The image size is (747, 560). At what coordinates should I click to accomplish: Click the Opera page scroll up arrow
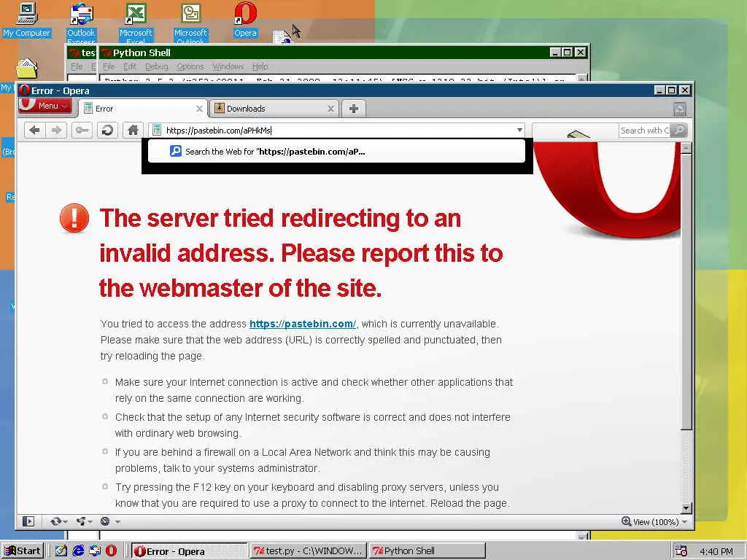point(686,147)
